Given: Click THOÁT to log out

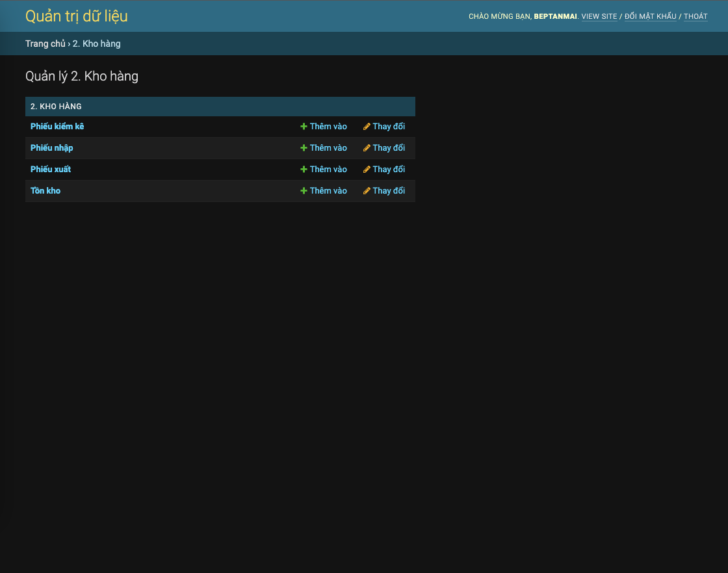Looking at the screenshot, I should point(695,16).
